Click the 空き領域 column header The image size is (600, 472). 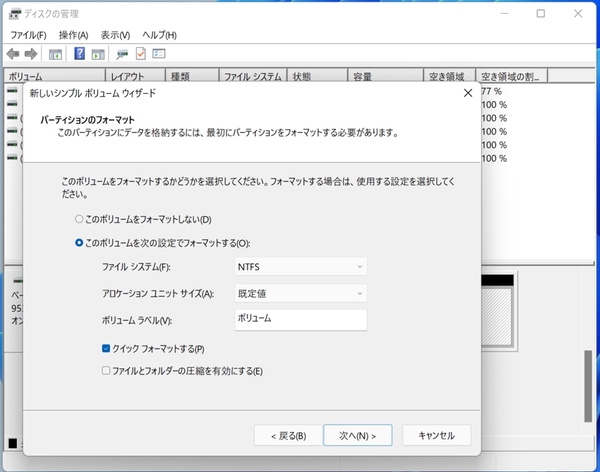click(450, 76)
